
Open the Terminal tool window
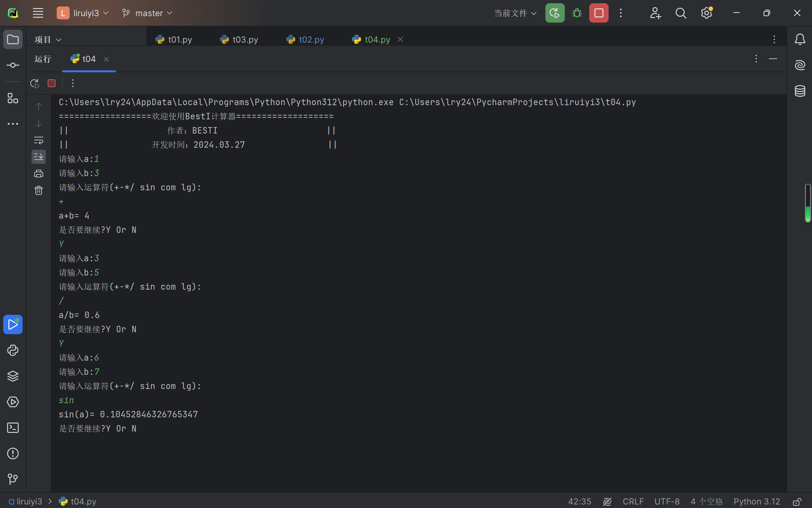point(13,428)
